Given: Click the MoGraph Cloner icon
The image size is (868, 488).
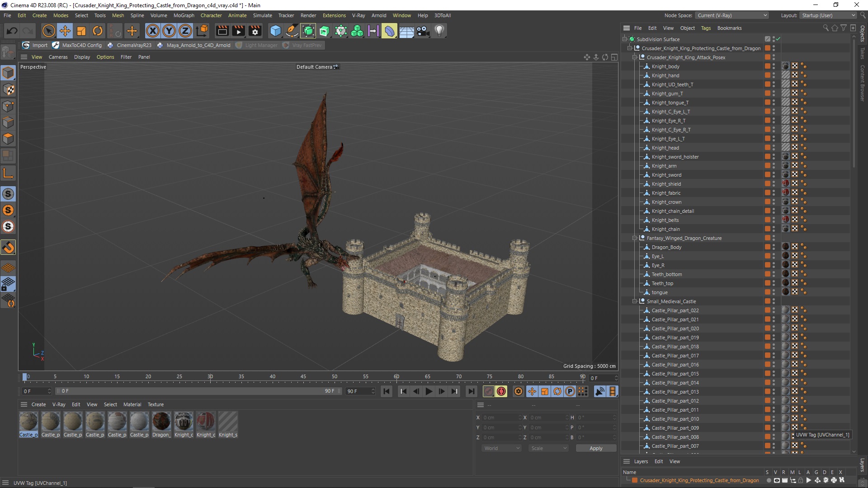Looking at the screenshot, I should [357, 31].
